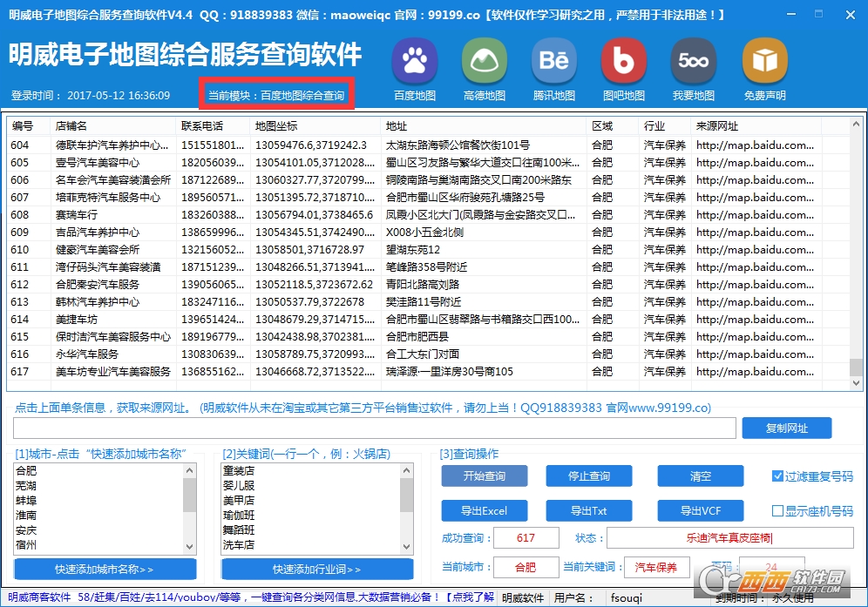Select row 610 健豪汽车美容会所
868x607 pixels.
[427, 250]
